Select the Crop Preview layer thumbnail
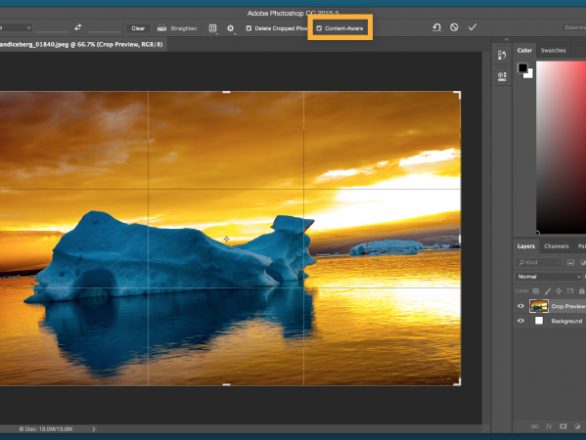Screen dimensions: 586x440 [539, 306]
